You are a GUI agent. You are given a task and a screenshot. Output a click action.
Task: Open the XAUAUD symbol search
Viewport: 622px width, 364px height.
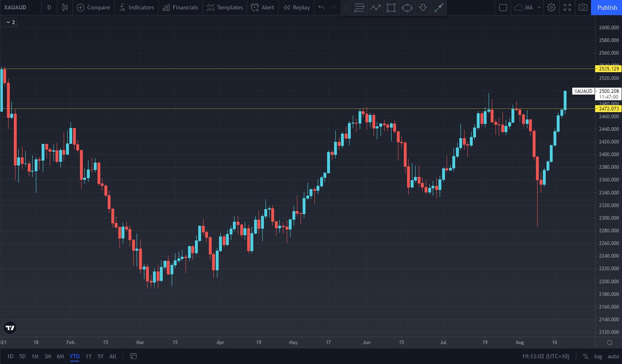tap(15, 7)
